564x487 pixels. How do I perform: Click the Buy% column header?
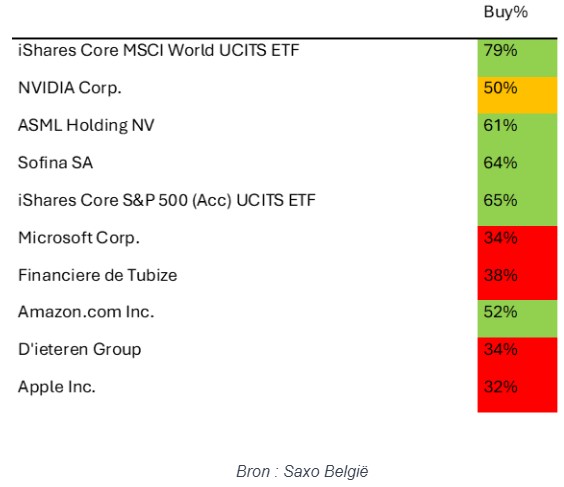505,13
